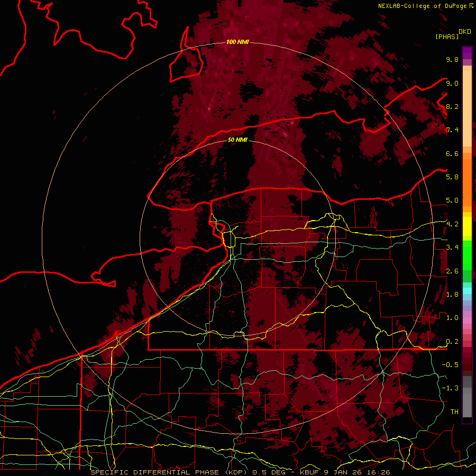Click the 50 NMI range ring label
This screenshot has width=476, height=476.
click(x=237, y=140)
